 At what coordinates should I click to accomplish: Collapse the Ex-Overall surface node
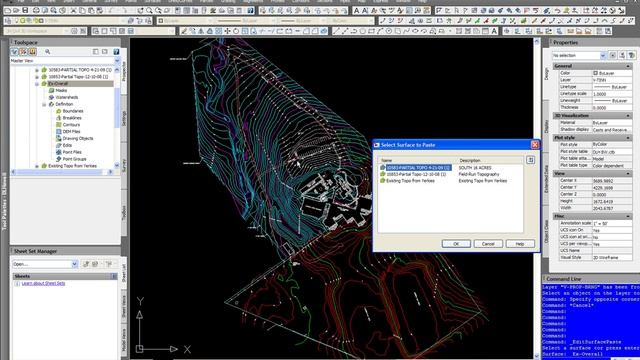point(37,84)
